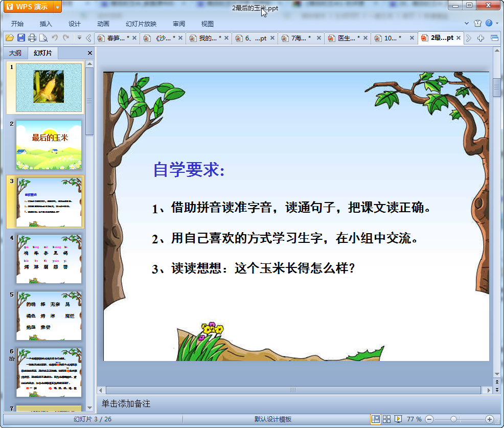Viewport: 504px width, 428px height.
Task: Go to next slide with double-down arrow
Action: click(x=497, y=390)
